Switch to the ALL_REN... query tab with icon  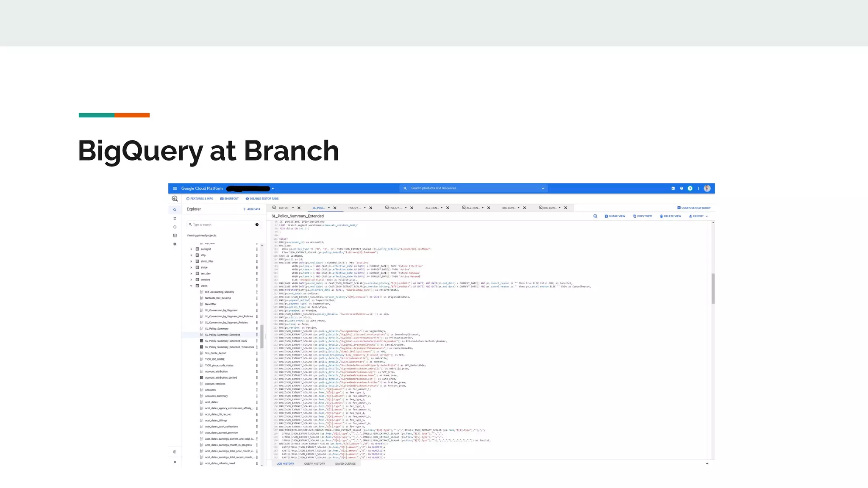[471, 208]
